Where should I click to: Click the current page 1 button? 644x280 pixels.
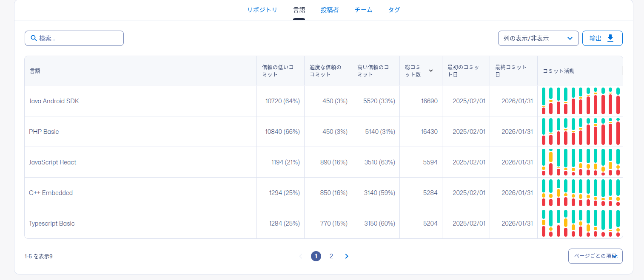point(316,256)
